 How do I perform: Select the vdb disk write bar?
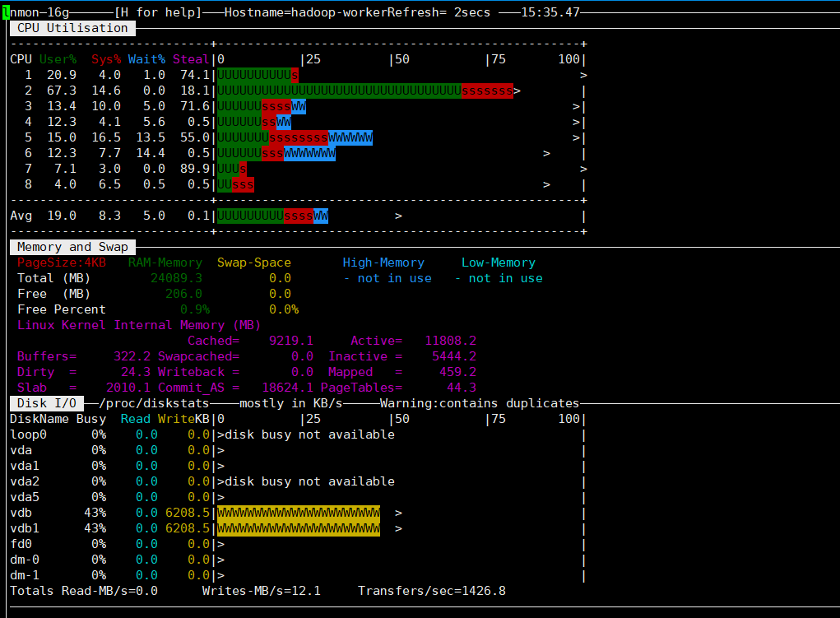coord(298,513)
